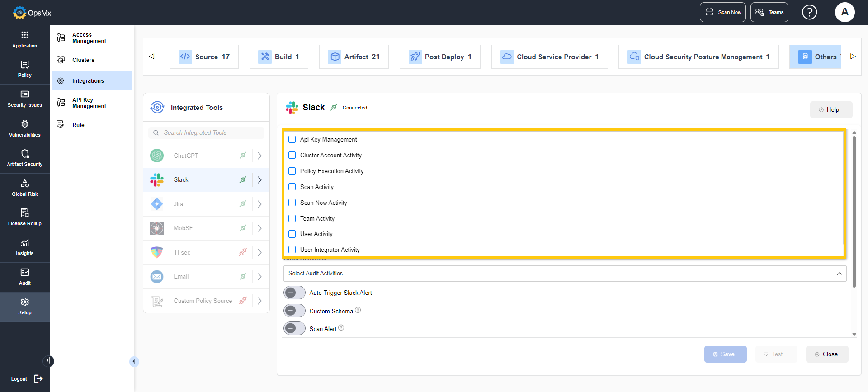Image resolution: width=868 pixels, height=392 pixels.
Task: Open the Artifact Security section
Action: pyautogui.click(x=25, y=158)
